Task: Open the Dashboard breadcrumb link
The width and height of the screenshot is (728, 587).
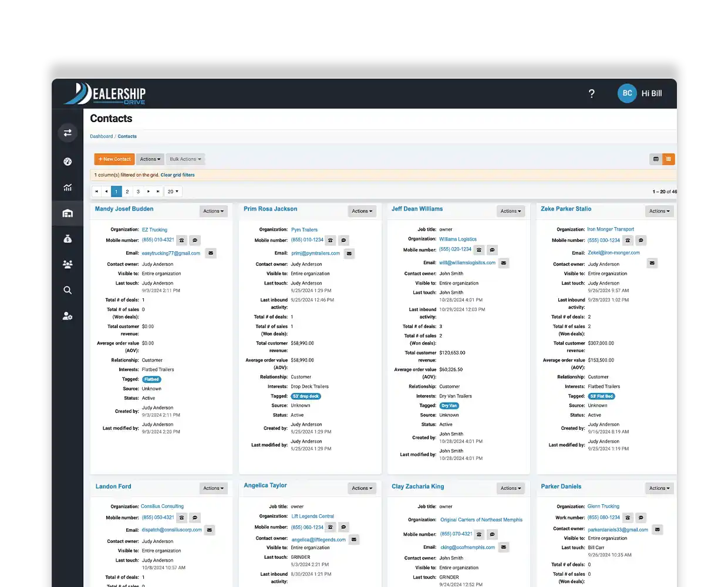Action: 101,136
